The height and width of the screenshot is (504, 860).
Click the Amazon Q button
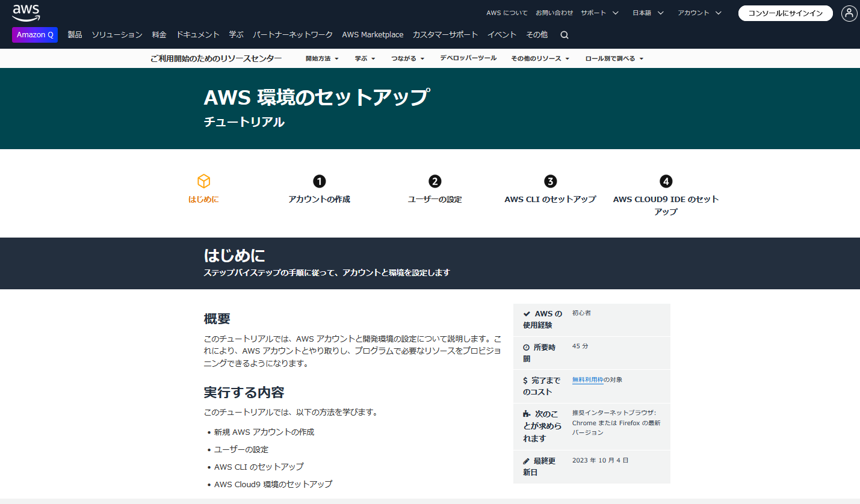coord(35,35)
